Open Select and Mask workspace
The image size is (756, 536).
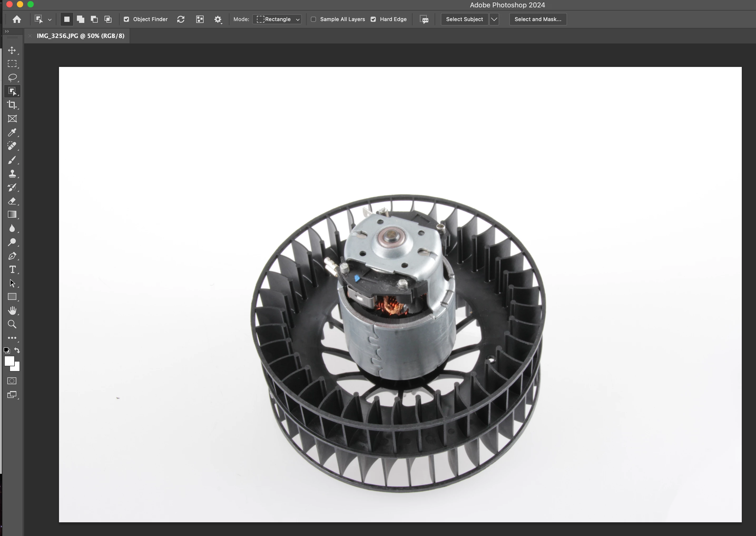538,20
